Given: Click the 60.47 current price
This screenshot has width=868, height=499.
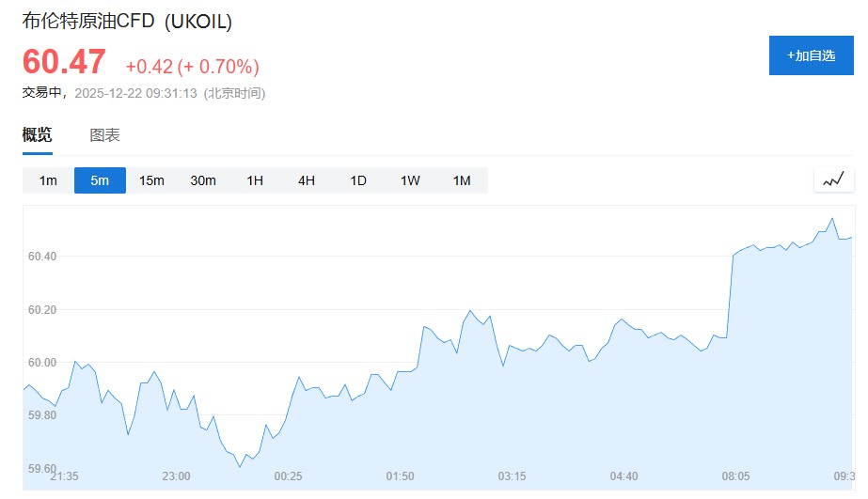Looking at the screenshot, I should pos(64,62).
